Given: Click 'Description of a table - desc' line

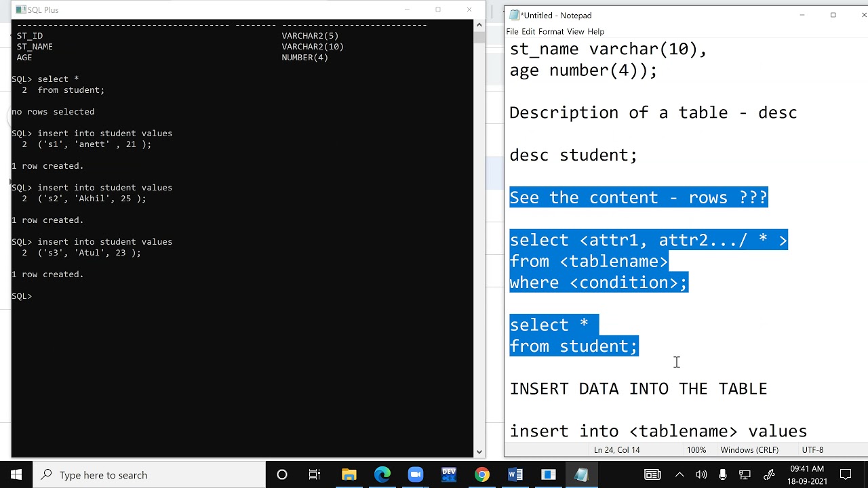Looking at the screenshot, I should (653, 113).
